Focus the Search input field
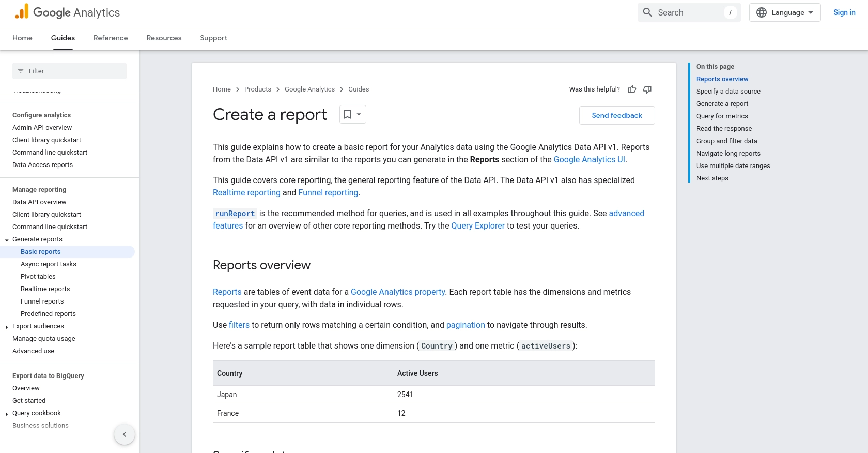The width and height of the screenshot is (868, 453). [x=689, y=12]
